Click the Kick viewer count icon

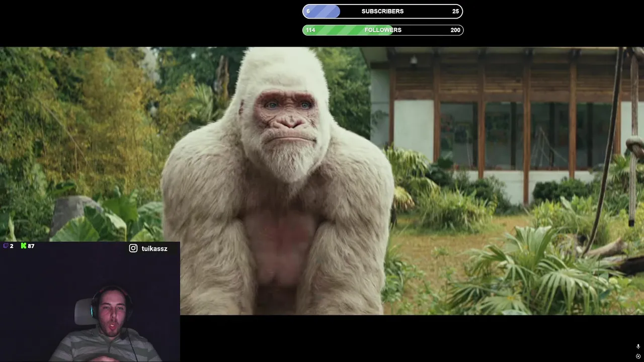pos(24,246)
